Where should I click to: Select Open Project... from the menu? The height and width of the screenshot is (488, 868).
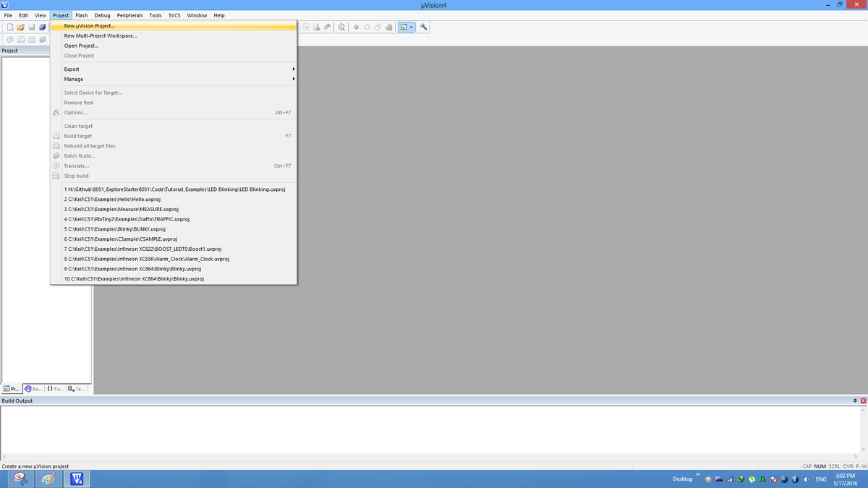pyautogui.click(x=174, y=46)
